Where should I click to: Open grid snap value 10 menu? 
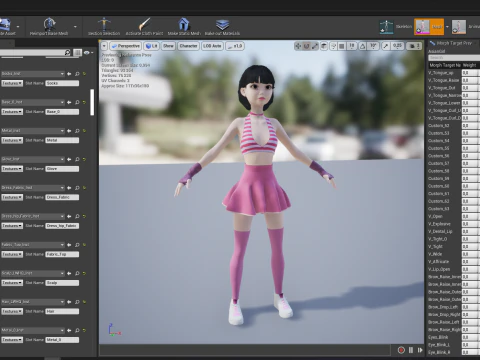(351, 46)
